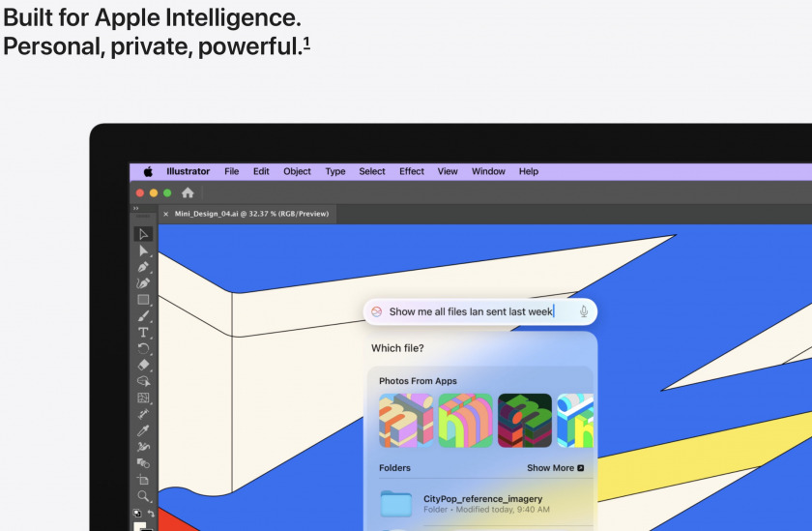Expand the collapsed toolbar double-arrow

click(135, 208)
